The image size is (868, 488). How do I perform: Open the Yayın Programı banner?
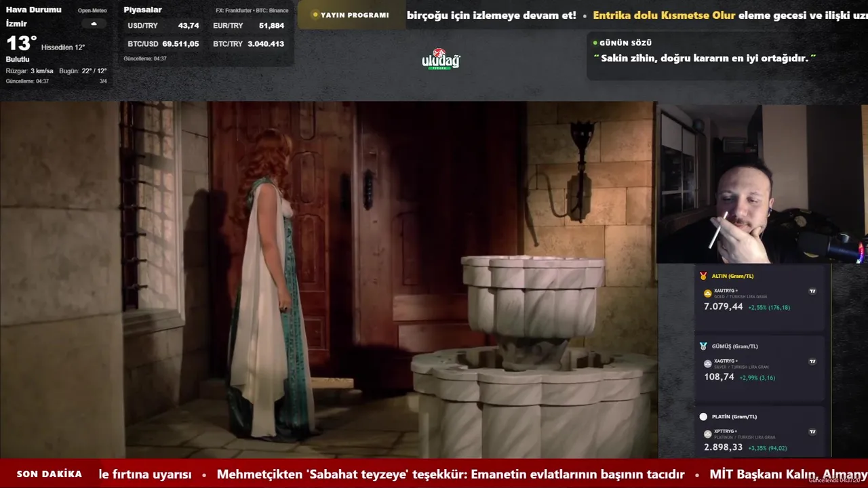pos(351,15)
